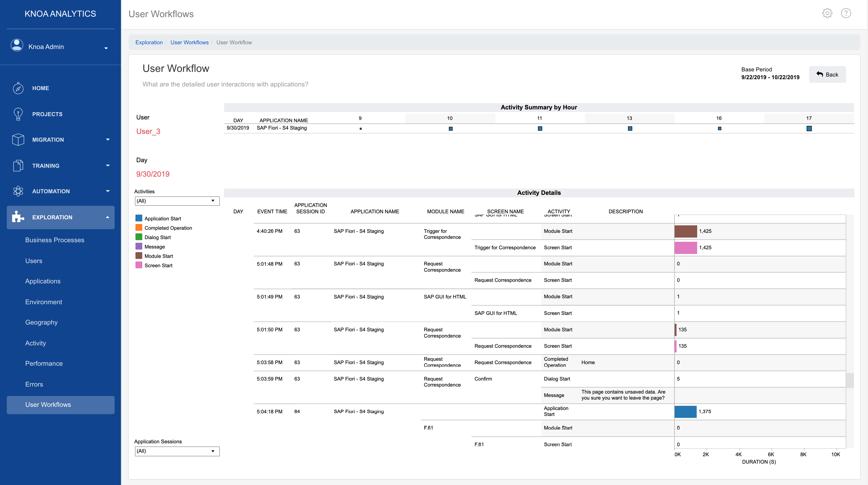Open the help question mark icon

point(846,13)
